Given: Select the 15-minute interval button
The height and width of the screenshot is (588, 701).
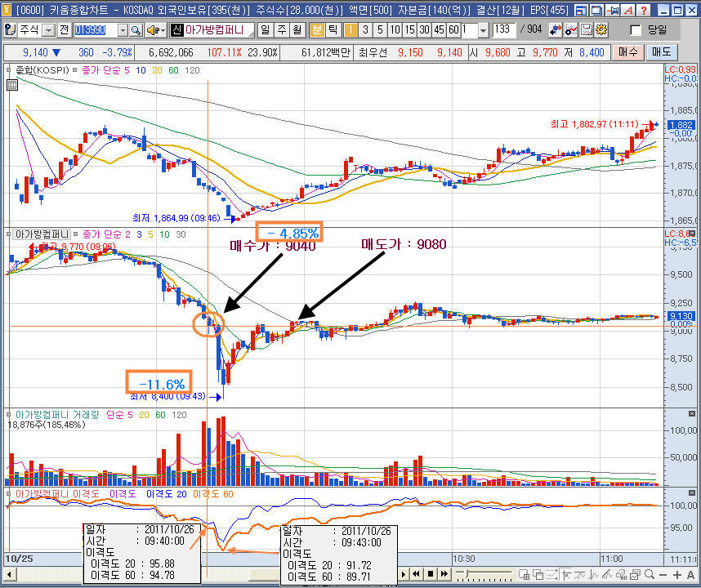Looking at the screenshot, I should coord(409,30).
